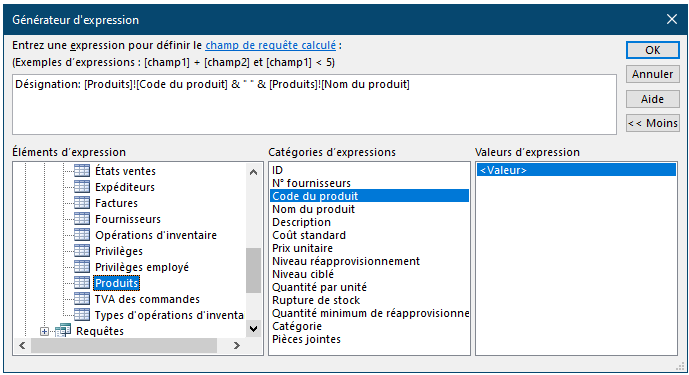Click the Privilèges employé table icon

(82, 267)
